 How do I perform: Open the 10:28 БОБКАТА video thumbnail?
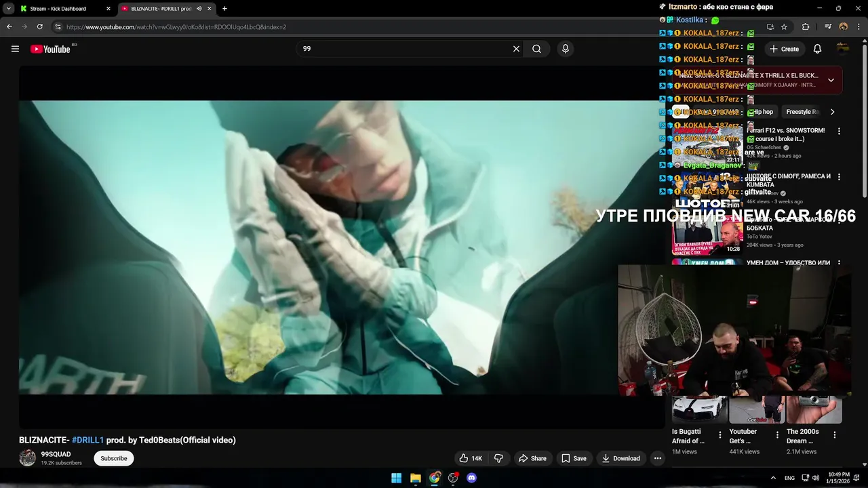pos(707,235)
